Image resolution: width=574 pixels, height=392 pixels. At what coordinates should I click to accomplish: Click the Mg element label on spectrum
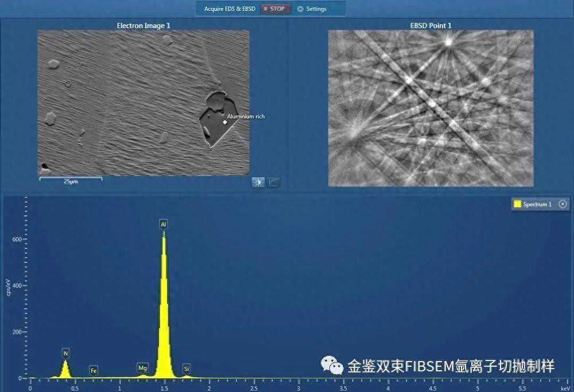142,367
